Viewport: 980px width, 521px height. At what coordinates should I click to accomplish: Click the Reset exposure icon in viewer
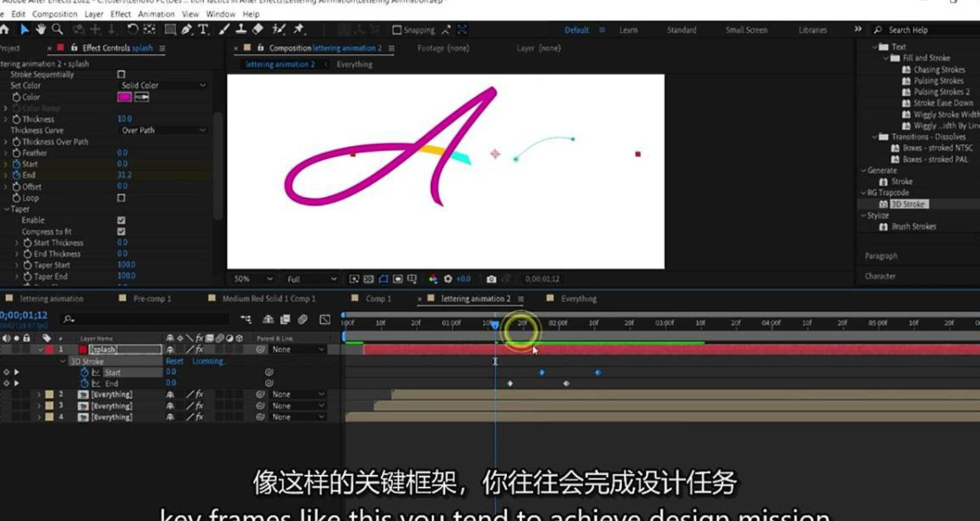click(448, 279)
